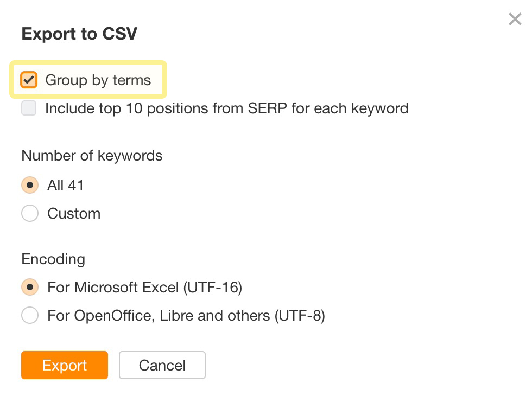The width and height of the screenshot is (532, 396).
Task: Click the Export to CSV dialog title
Action: click(x=79, y=34)
